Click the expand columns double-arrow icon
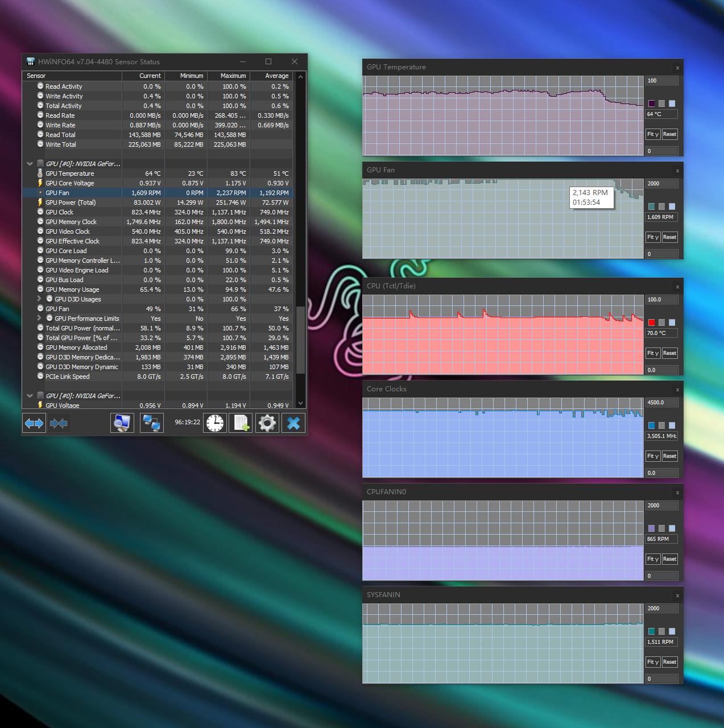Viewport: 724px width, 728px height. (34, 423)
